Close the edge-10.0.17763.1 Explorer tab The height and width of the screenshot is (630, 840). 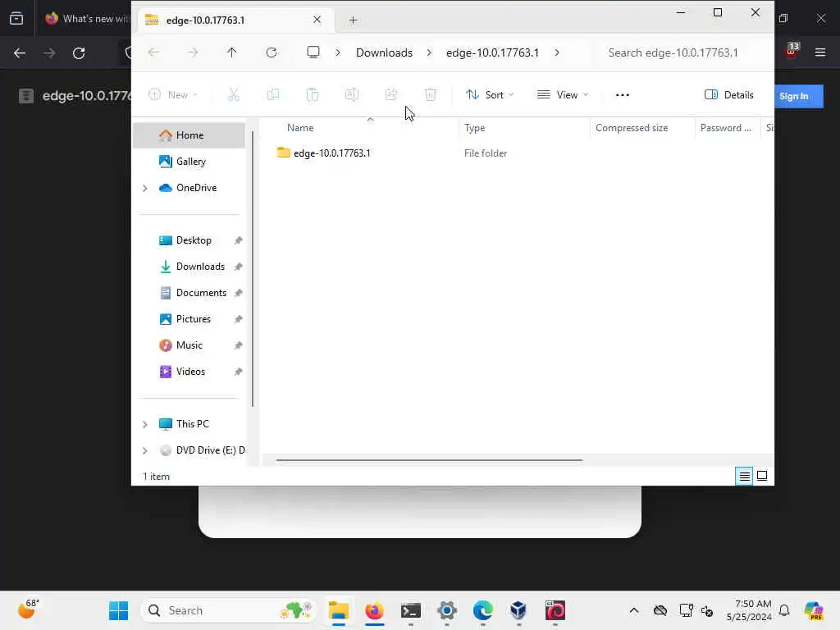(317, 20)
